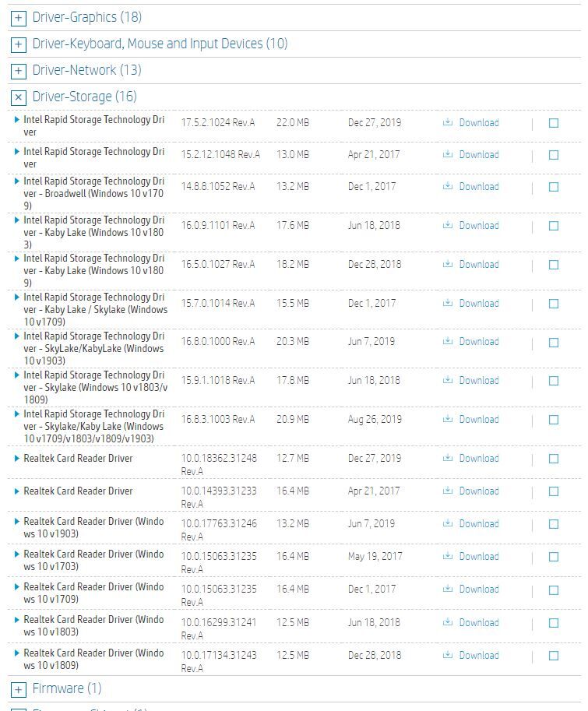This screenshot has width=588, height=711.
Task: Click 'Intel Rapid Storage Technology Driver - Skylake (Windows 10 v1803/v1809)'
Action: 96,387
